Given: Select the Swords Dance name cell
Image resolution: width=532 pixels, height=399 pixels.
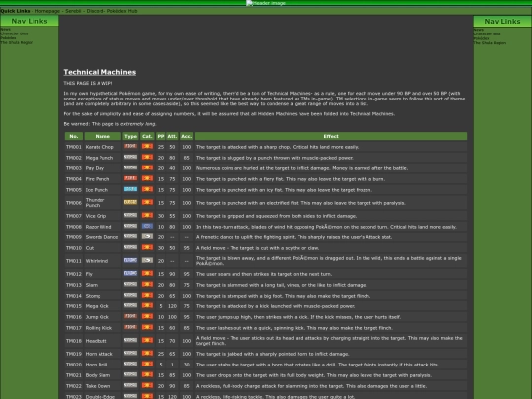Looking at the screenshot, I should (102, 237).
